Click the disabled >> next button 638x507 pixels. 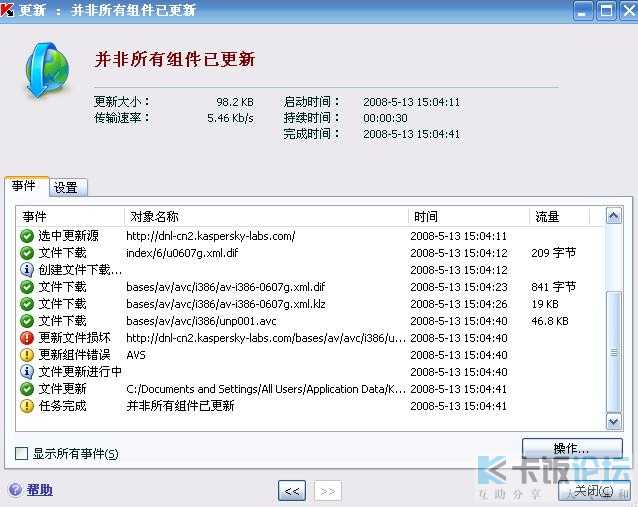[328, 491]
